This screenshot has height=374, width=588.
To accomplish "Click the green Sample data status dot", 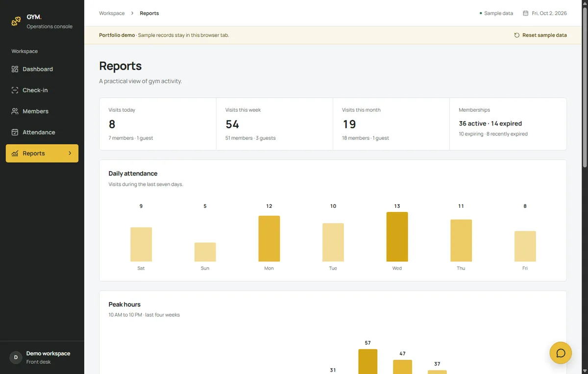I will coord(481,13).
